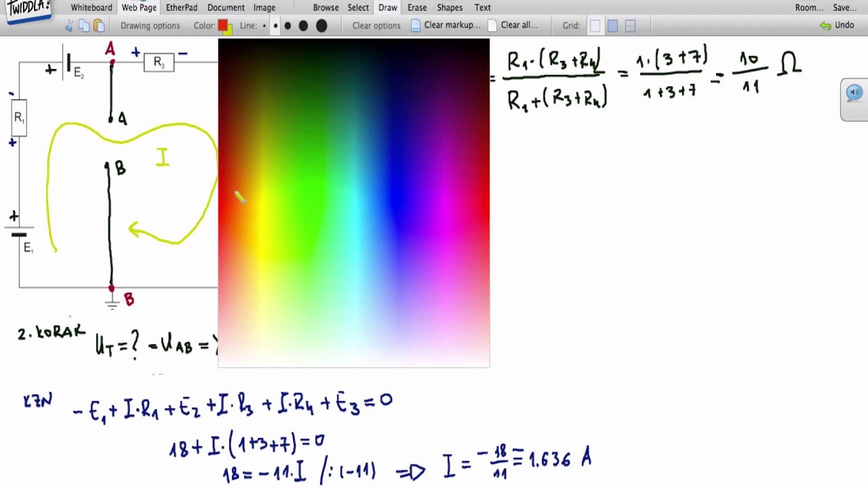Image resolution: width=868 pixels, height=488 pixels.
Task: Pick yellow in the color picker palette
Action: click(262, 203)
